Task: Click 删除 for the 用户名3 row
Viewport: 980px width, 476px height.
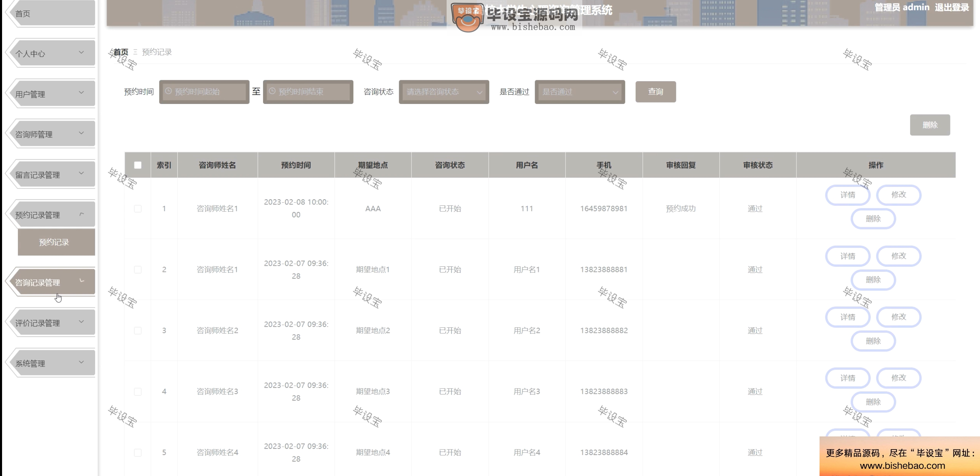Action: 873,402
